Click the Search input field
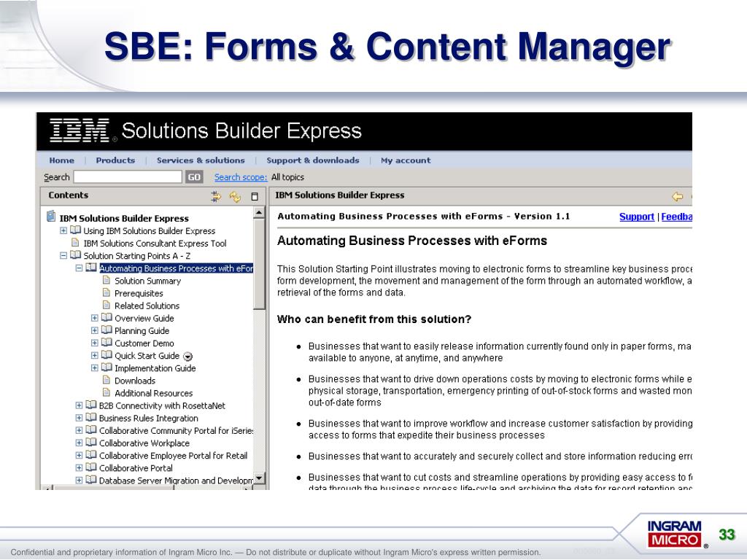This screenshot has height=560, width=747. 128,177
